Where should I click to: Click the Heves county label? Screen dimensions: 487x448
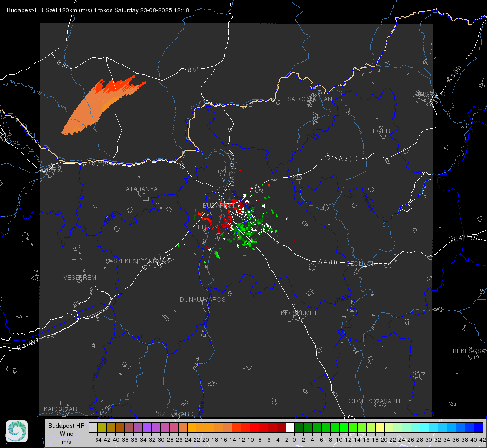(368, 202)
